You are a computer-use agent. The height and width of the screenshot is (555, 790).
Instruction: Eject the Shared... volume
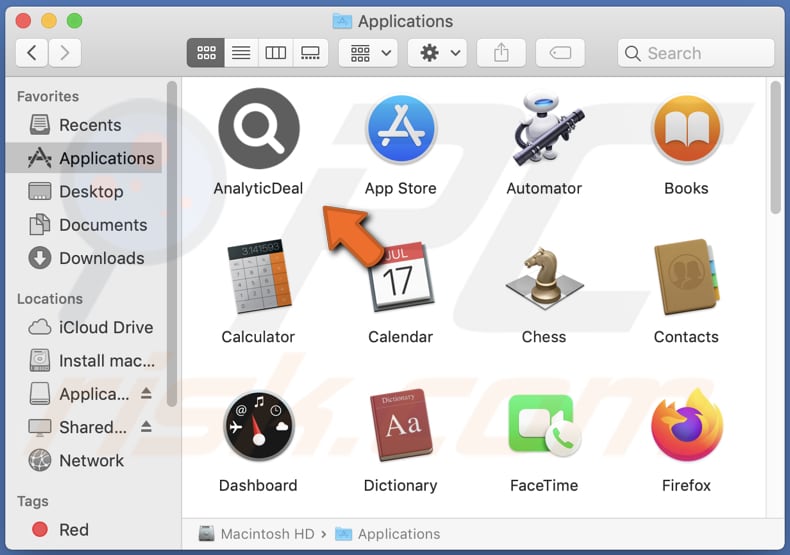146,426
